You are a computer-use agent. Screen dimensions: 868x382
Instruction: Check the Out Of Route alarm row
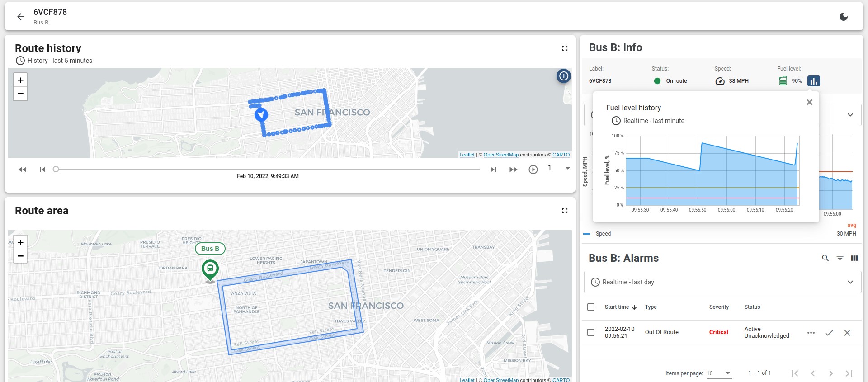pyautogui.click(x=591, y=332)
